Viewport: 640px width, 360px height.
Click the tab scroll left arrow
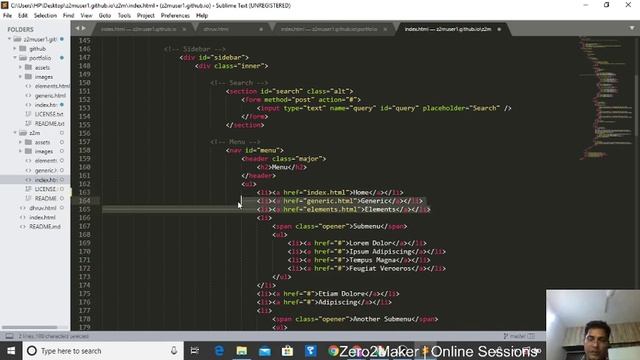[78, 28]
